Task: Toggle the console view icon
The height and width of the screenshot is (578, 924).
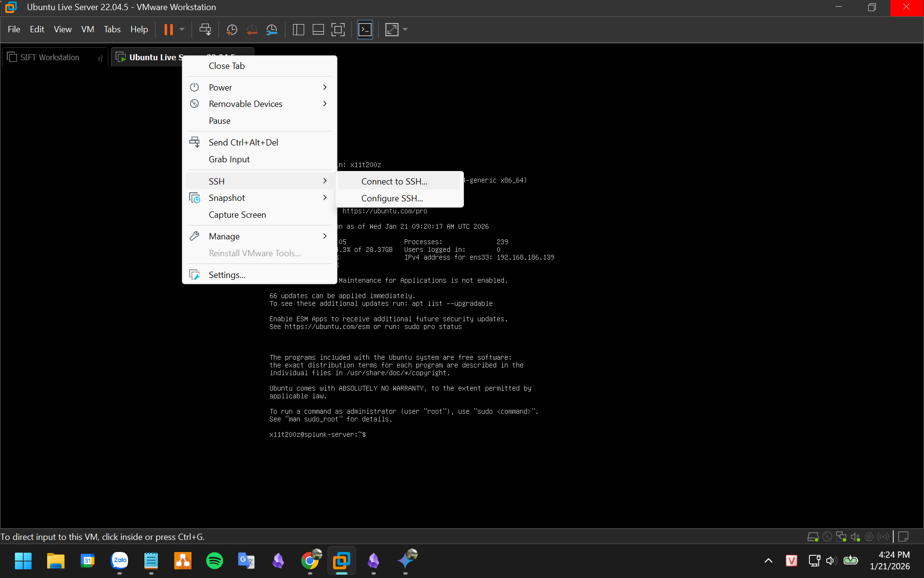Action: click(365, 30)
